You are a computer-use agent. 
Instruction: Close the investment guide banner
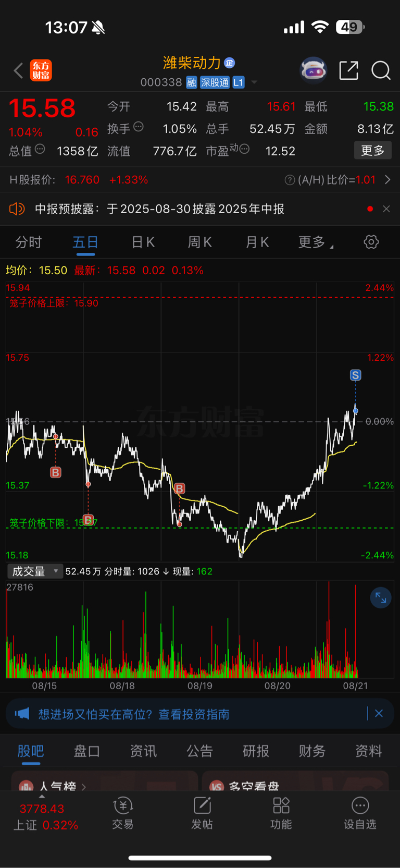click(379, 714)
